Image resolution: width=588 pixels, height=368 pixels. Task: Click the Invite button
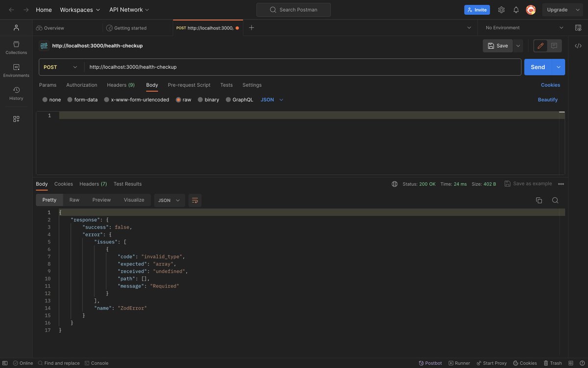(477, 10)
